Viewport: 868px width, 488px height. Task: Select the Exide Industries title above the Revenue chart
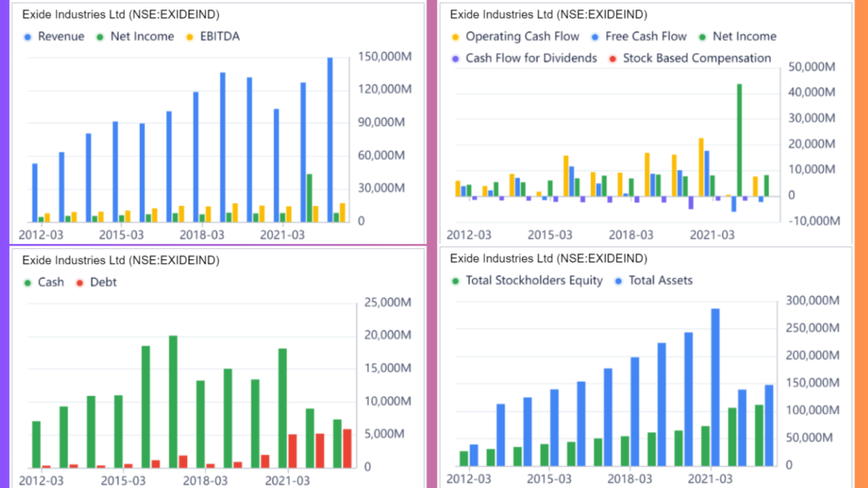[x=120, y=14]
